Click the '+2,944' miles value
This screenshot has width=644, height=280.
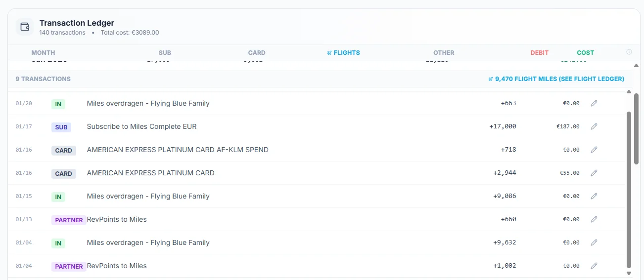tap(505, 173)
